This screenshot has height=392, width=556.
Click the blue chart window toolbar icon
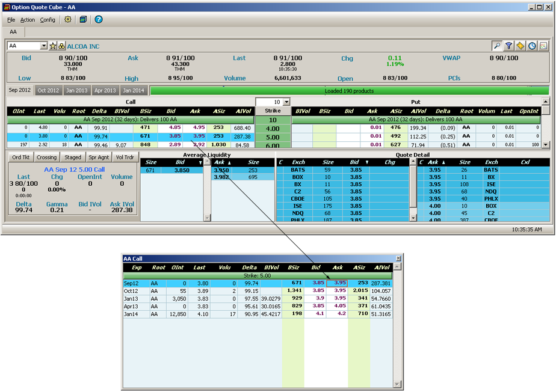(x=83, y=20)
